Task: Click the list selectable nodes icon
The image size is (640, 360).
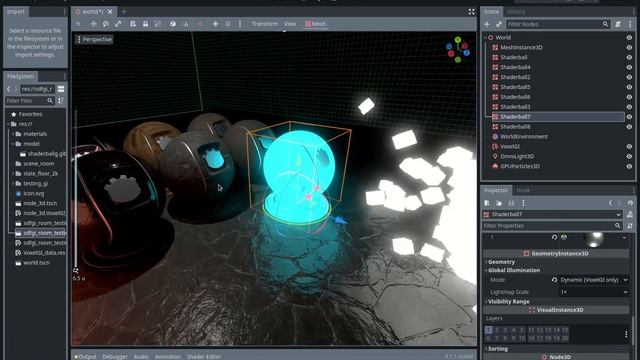Action: click(133, 24)
